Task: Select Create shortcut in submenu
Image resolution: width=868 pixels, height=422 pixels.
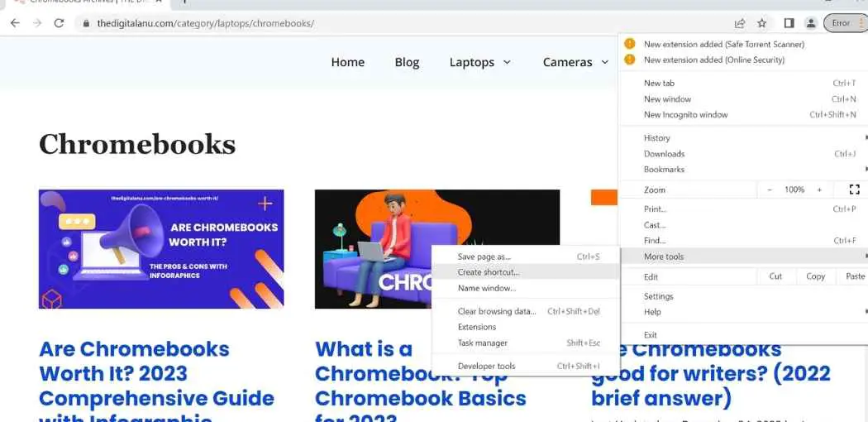Action: click(x=525, y=272)
